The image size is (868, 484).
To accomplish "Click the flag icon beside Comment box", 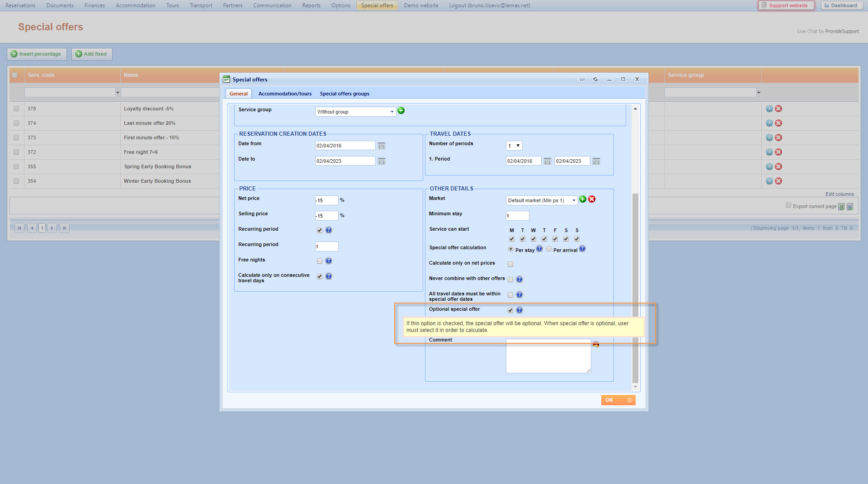I will click(x=596, y=344).
